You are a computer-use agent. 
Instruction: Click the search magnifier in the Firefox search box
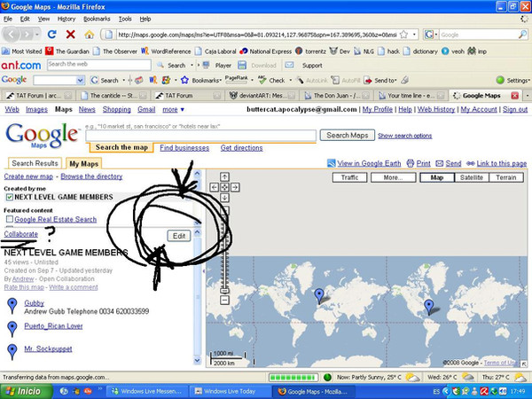(522, 35)
